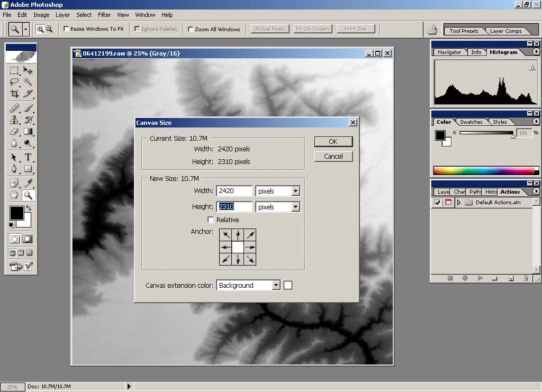This screenshot has width=542, height=392.
Task: Choose the Clone Stamp tool
Action: point(14,120)
